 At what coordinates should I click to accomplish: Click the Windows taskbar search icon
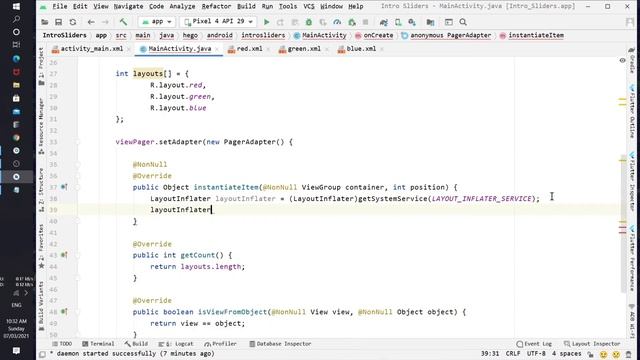tap(16, 19)
